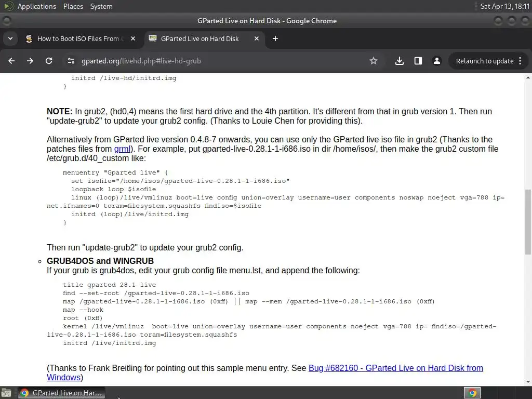This screenshot has width=532, height=399.
Task: Reload the GParted page
Action: [x=49, y=61]
